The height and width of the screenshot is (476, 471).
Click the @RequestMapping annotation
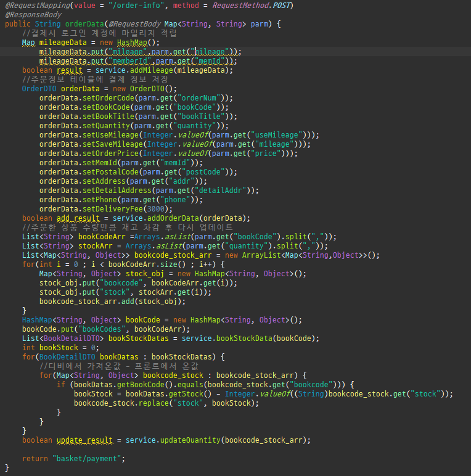click(x=38, y=6)
